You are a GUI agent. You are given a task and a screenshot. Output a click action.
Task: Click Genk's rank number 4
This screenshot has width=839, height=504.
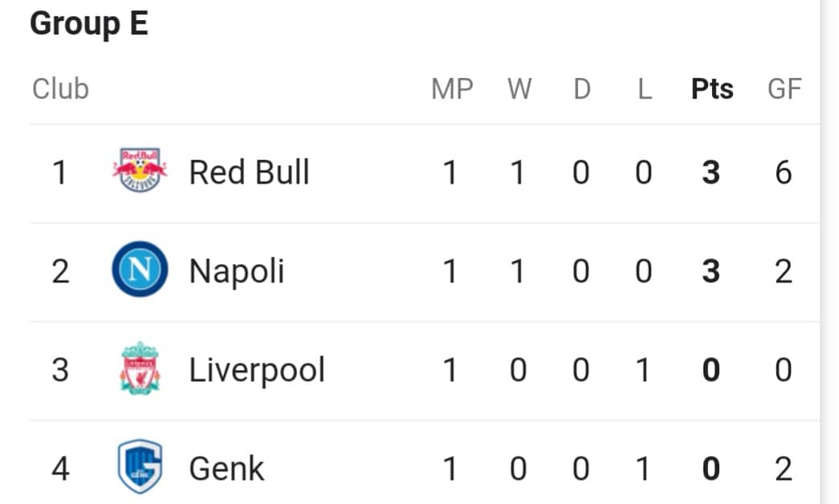click(x=60, y=469)
